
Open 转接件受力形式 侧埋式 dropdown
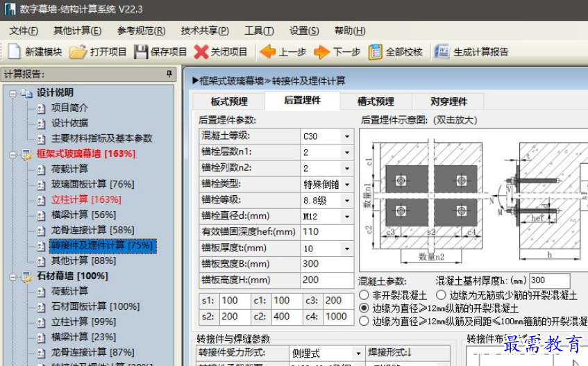click(x=358, y=353)
